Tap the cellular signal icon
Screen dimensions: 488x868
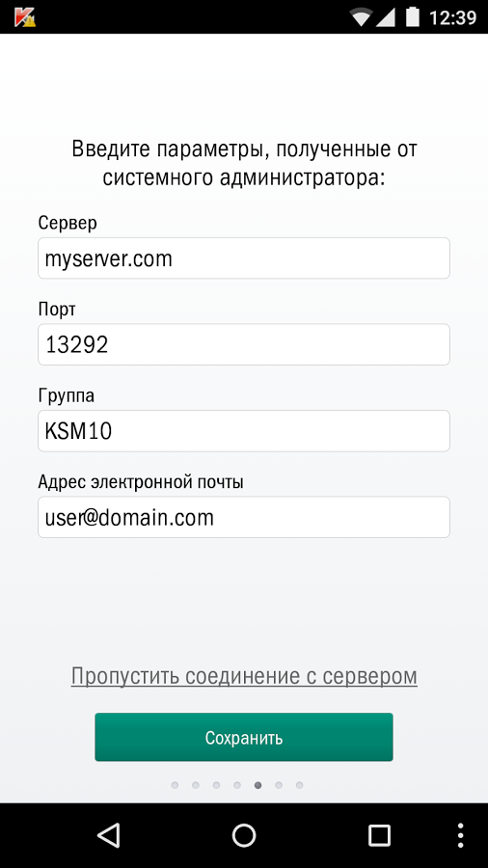pos(385,17)
